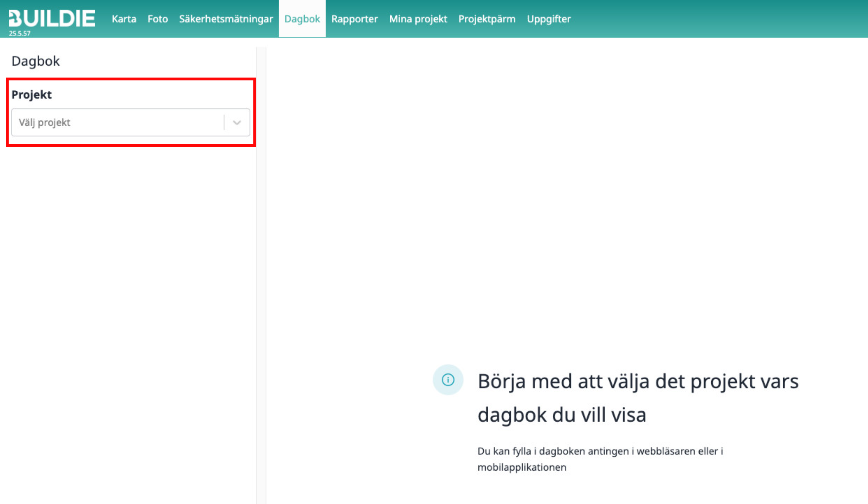
Task: Open Säkerhetsmätningar from the top navigation
Action: (226, 19)
